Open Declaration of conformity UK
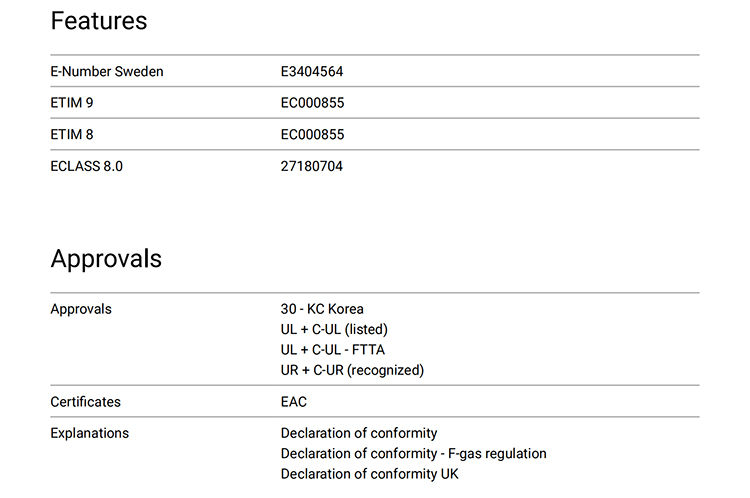Screen dimensions: 750x498 point(369,474)
